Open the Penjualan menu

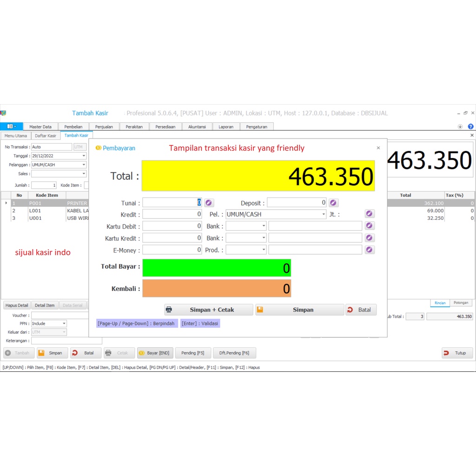[x=104, y=126]
